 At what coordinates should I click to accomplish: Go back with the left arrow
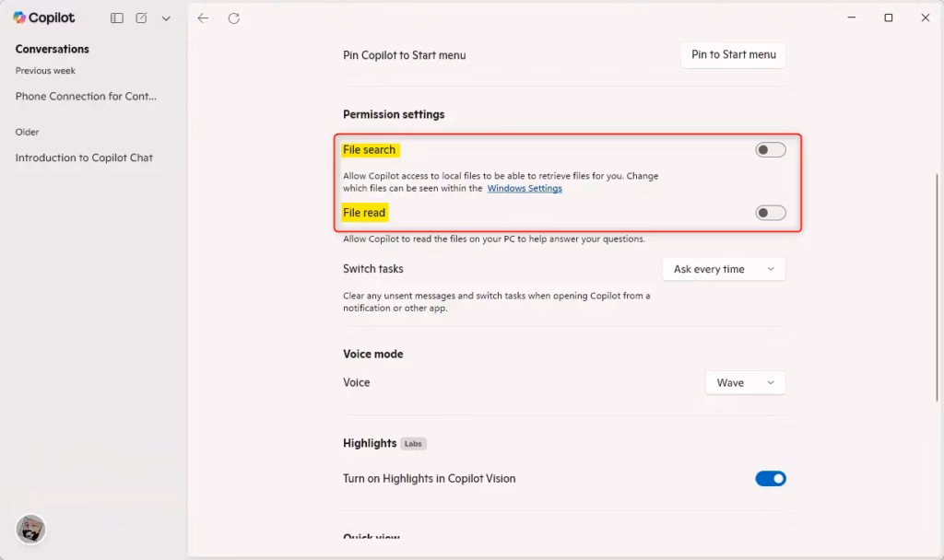203,18
